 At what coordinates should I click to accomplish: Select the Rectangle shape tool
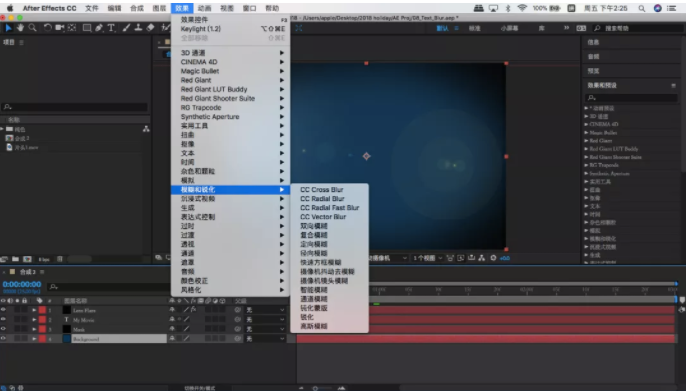click(x=87, y=28)
